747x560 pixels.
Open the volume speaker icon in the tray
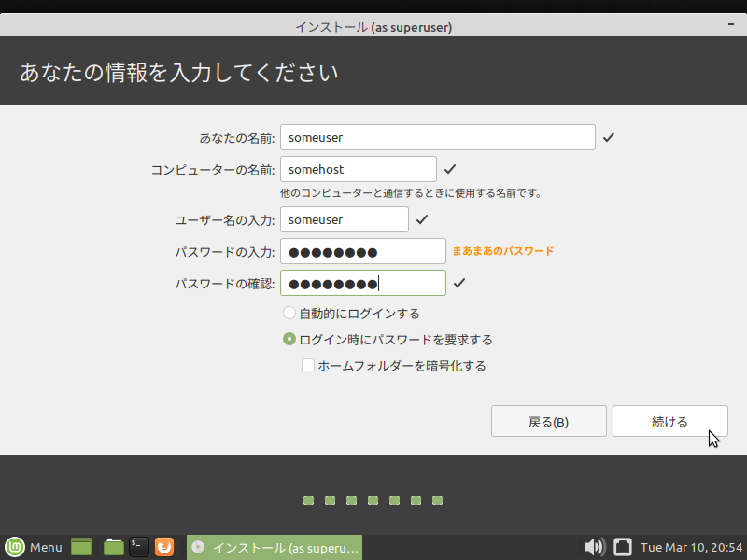(x=595, y=547)
